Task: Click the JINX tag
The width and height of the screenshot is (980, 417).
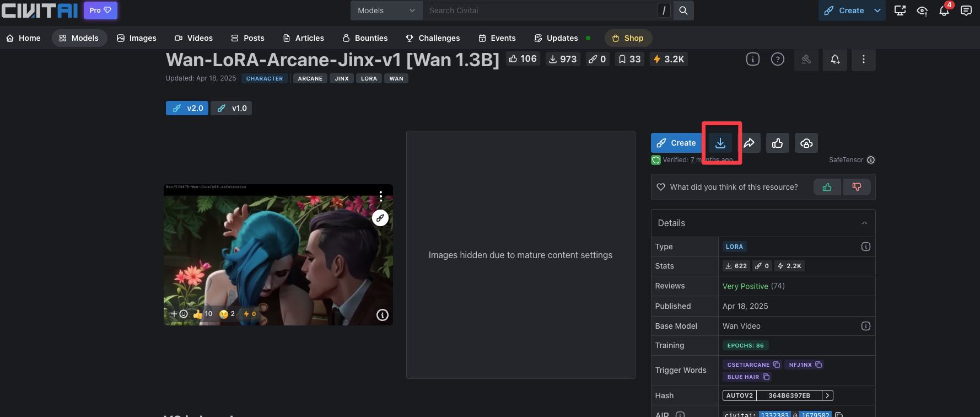Action: tap(342, 79)
